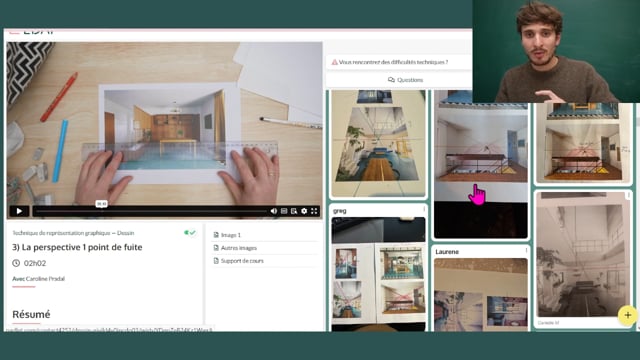Add a new post with the yellow plus button
Screen dimensions: 640x360
tap(628, 316)
